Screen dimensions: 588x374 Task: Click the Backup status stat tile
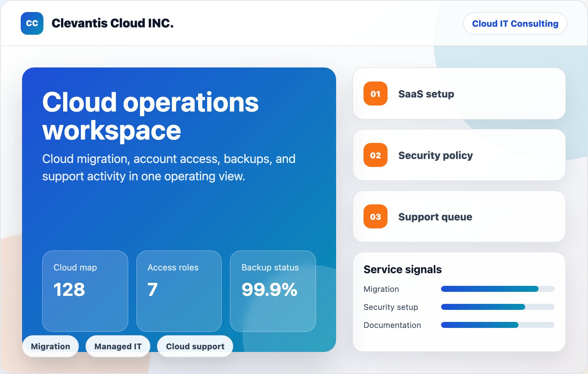[273, 291]
